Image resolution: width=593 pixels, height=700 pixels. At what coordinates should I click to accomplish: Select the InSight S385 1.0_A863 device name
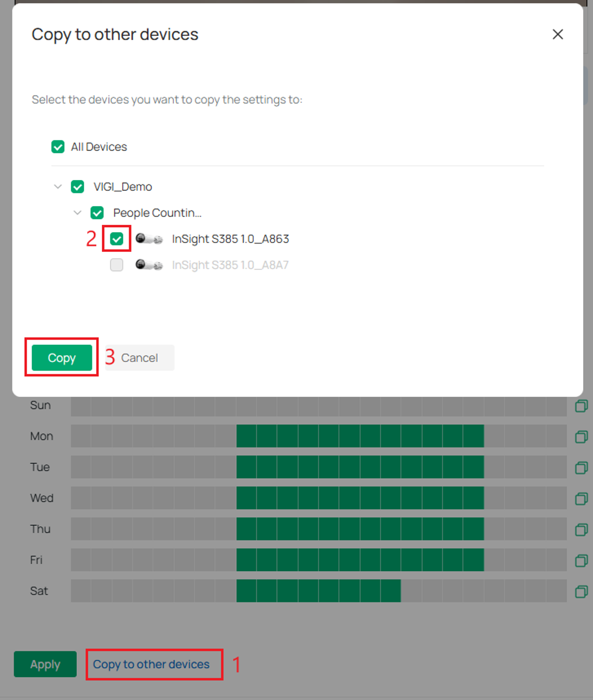click(x=230, y=239)
